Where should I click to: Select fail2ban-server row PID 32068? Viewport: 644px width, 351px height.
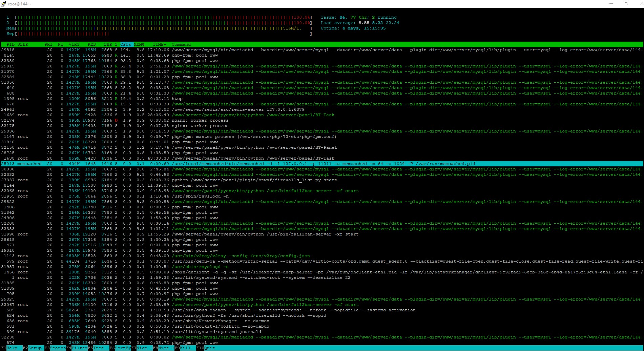322,191
